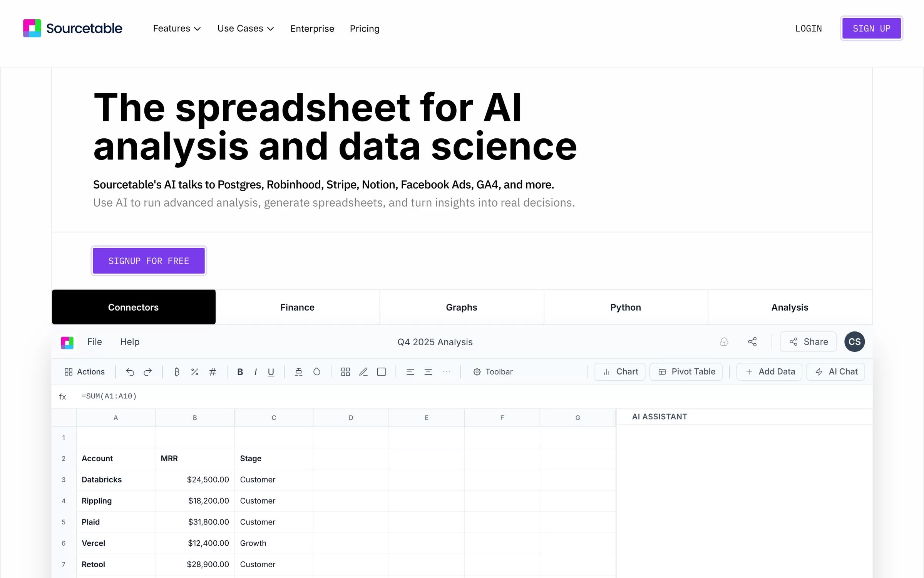Switch to the Graphs tab
This screenshot has height=578, width=924.
coord(462,307)
